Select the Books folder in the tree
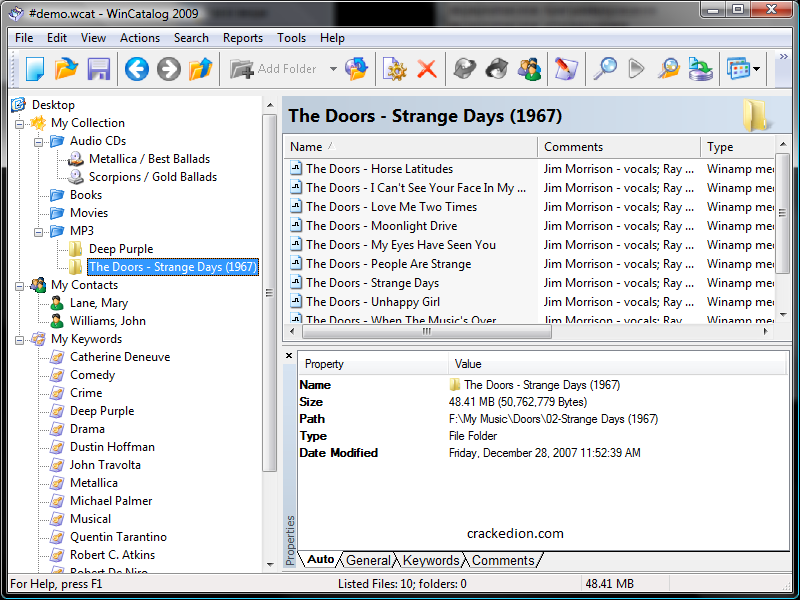 pyautogui.click(x=86, y=195)
